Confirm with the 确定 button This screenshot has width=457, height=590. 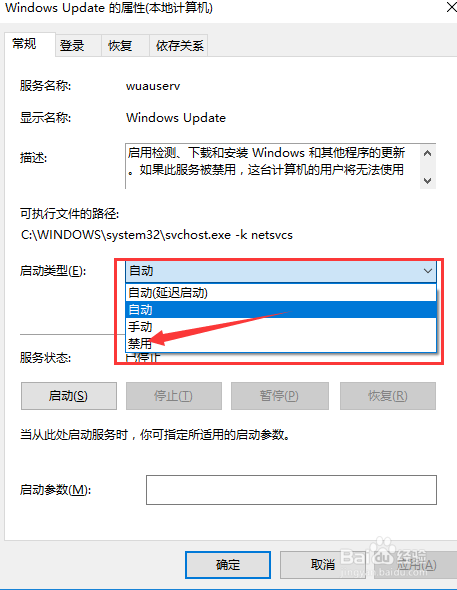[x=228, y=565]
